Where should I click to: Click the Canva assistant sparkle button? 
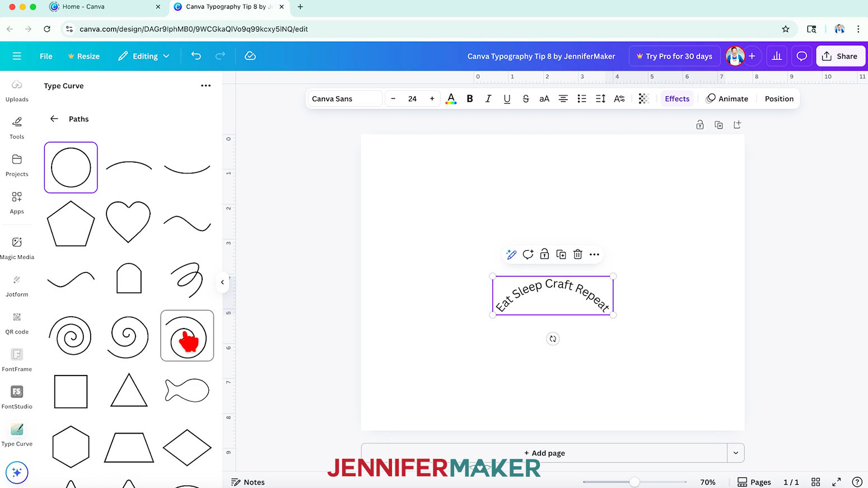17,472
